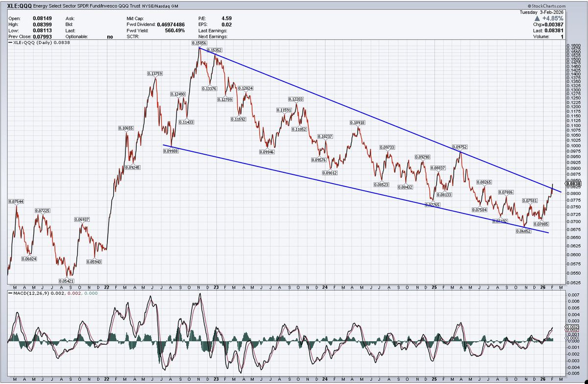Click the 0.09012 price label
588x384 pixels.
[x=329, y=172]
